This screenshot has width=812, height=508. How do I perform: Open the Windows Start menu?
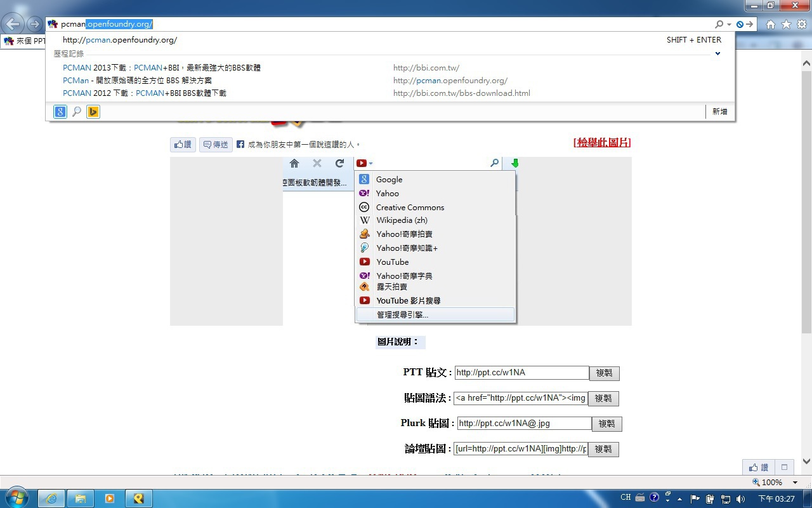click(x=16, y=498)
